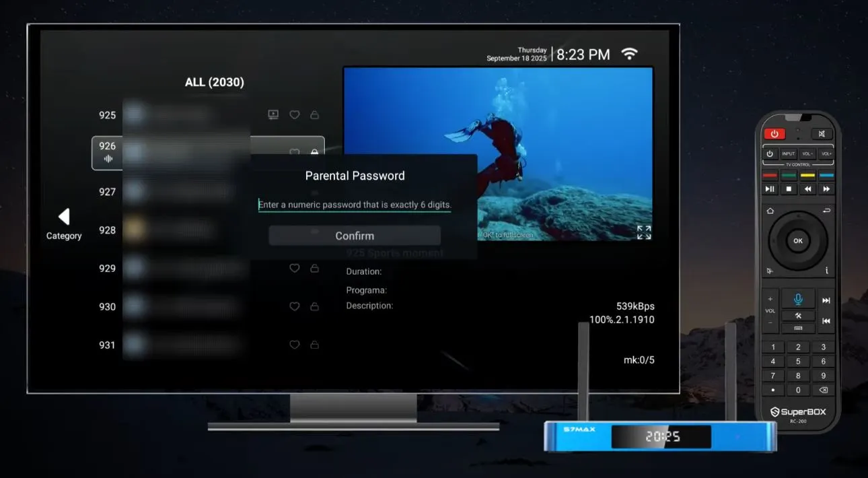Click the tools settings button on remote

coord(798,316)
